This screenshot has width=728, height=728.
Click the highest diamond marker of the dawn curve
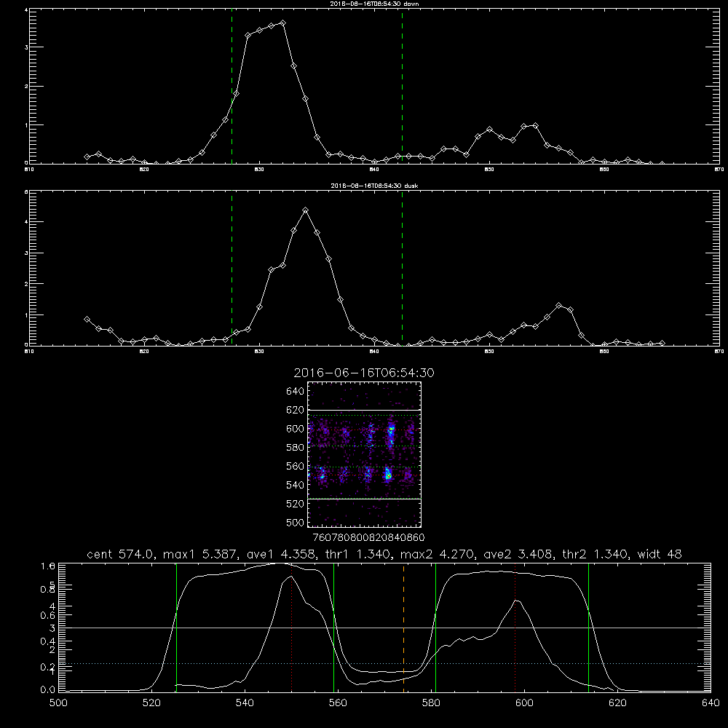pyautogui.click(x=282, y=23)
